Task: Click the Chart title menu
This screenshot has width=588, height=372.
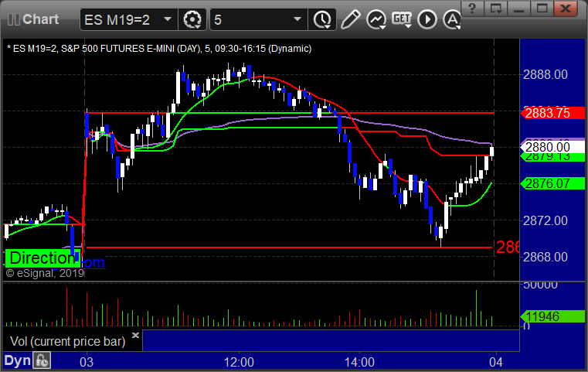Action: pos(33,19)
